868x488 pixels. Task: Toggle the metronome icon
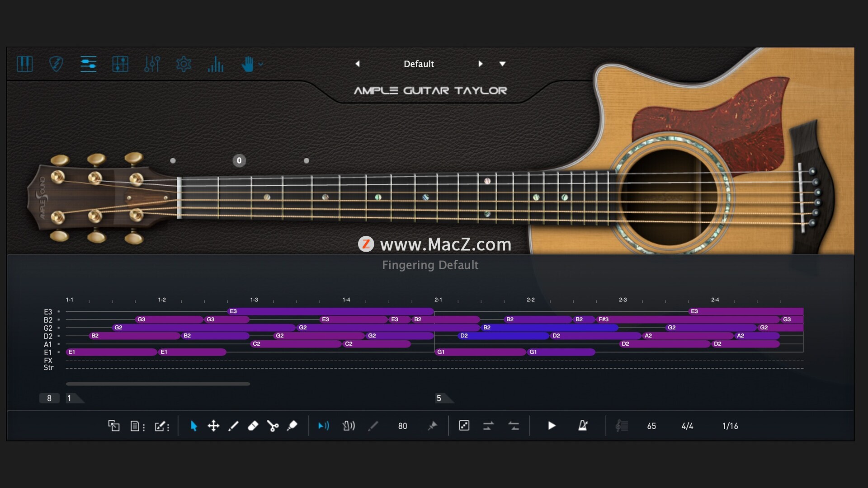pos(583,426)
